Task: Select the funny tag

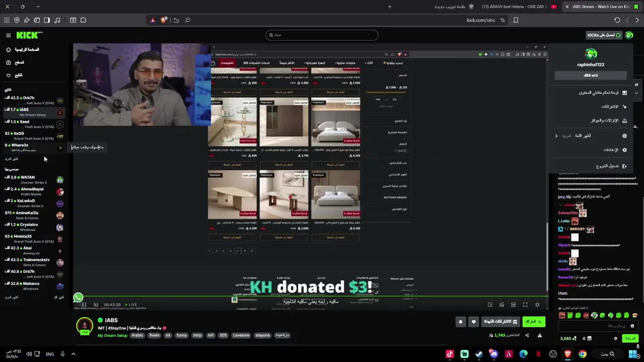Action: (x=182, y=335)
